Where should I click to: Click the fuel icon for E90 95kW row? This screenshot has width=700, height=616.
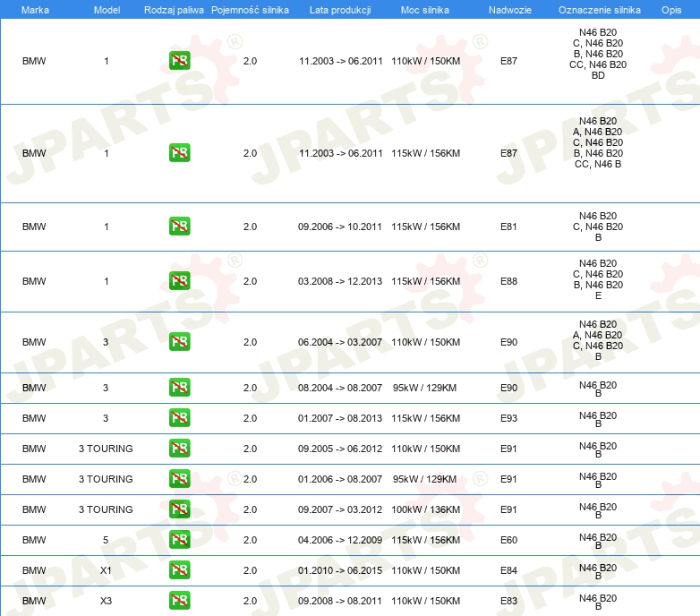pos(179,387)
